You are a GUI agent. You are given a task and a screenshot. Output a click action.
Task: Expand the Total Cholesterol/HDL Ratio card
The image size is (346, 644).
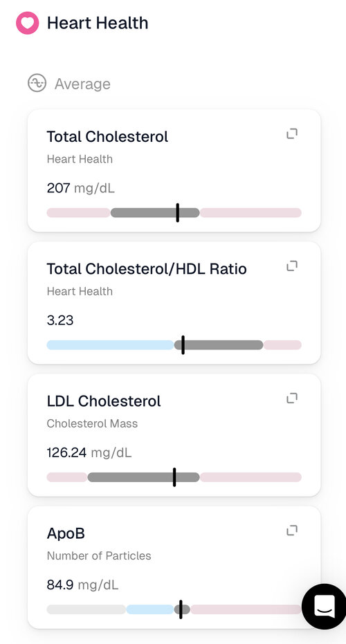tap(292, 266)
